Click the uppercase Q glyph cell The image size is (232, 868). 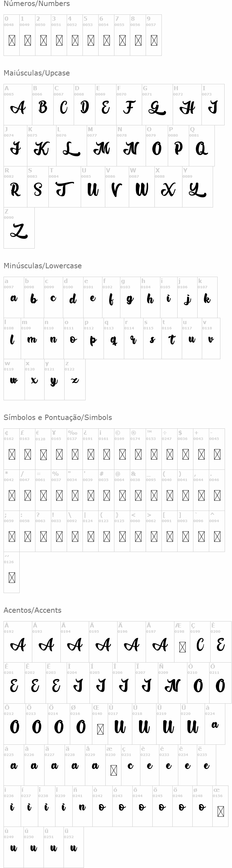pos(201,146)
